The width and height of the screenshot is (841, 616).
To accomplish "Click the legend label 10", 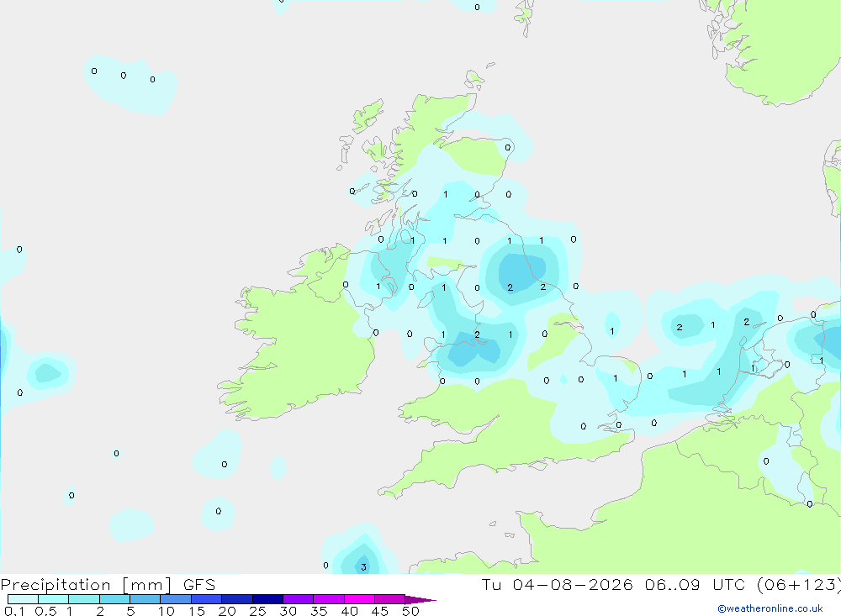I will pos(167,611).
